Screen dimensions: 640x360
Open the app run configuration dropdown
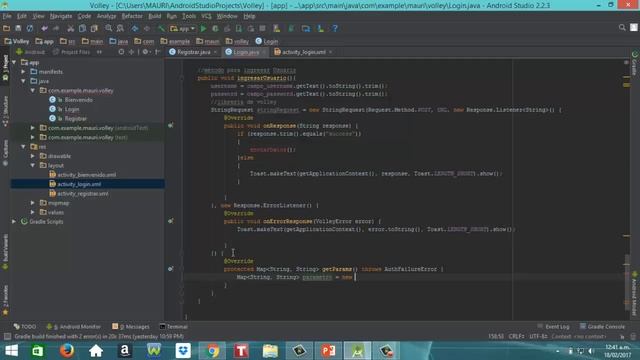pos(182,29)
